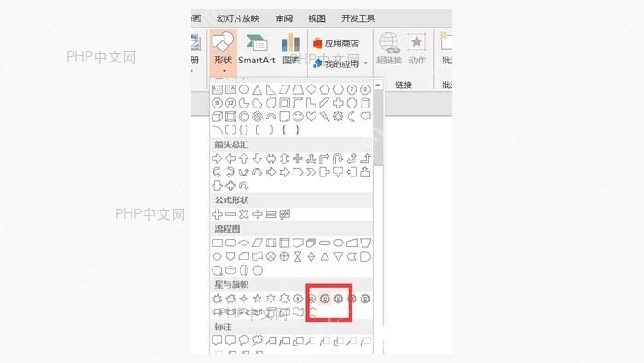This screenshot has width=644, height=363.
Task: Select the oval shape
Action: [244, 89]
